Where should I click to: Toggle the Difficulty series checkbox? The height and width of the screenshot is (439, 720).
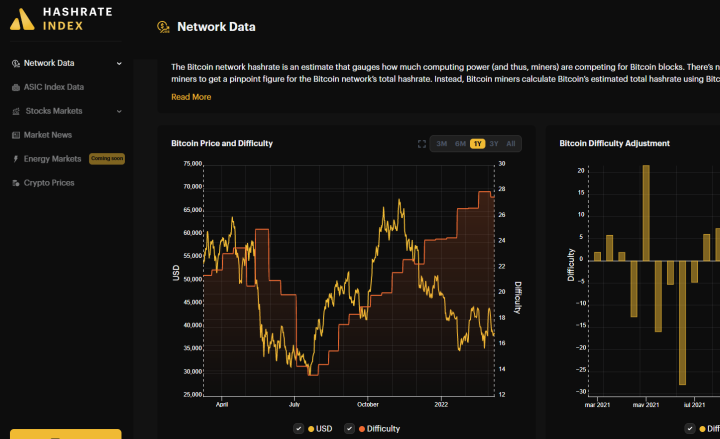coord(350,428)
